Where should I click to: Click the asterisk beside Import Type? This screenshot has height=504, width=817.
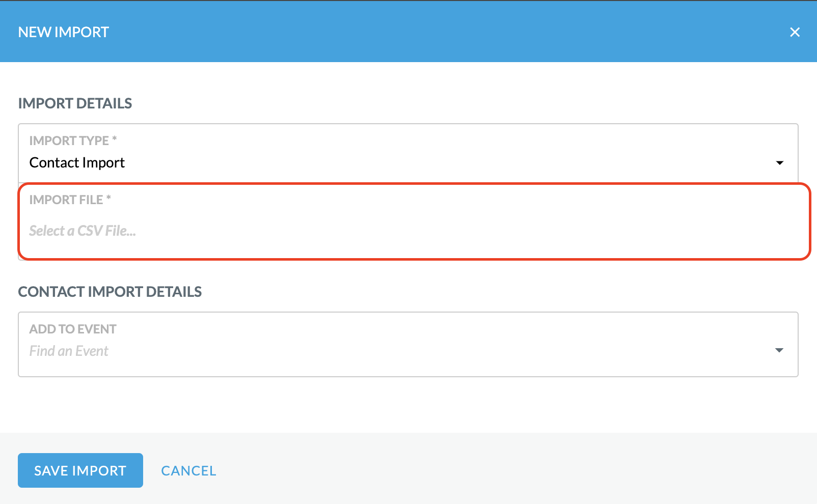115,139
